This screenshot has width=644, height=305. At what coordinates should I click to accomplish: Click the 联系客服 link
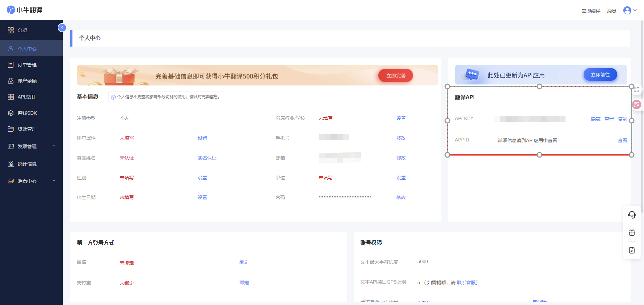(466, 283)
